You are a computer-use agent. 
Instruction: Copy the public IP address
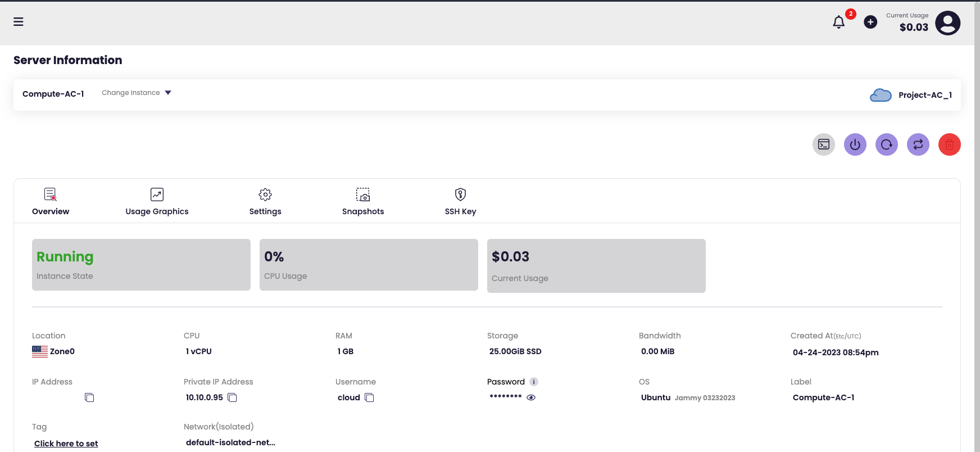(x=89, y=397)
